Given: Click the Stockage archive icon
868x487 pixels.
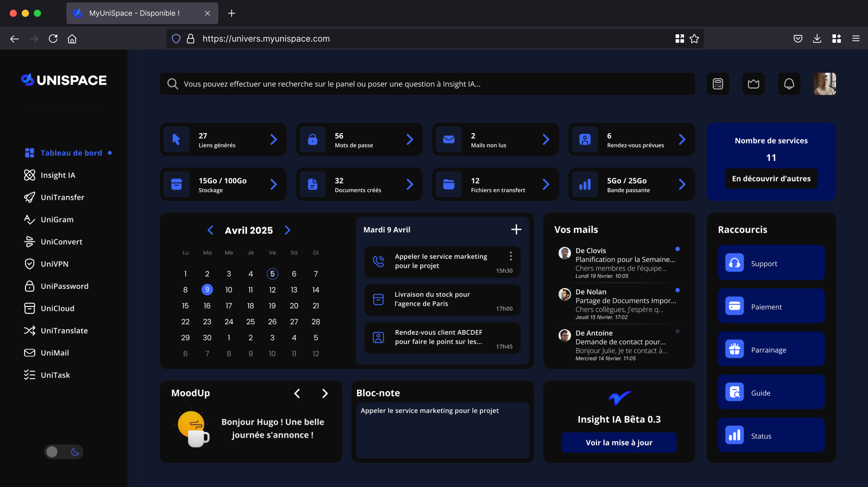Looking at the screenshot, I should coord(176,184).
